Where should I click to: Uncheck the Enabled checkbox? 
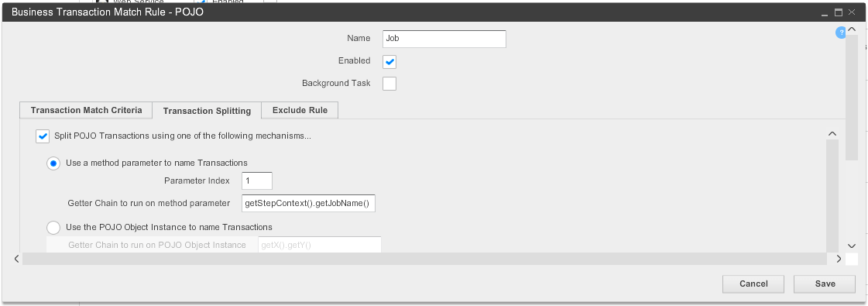389,61
